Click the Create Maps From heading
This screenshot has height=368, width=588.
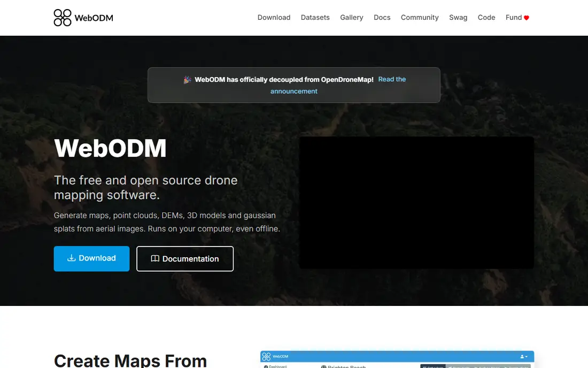(x=130, y=360)
